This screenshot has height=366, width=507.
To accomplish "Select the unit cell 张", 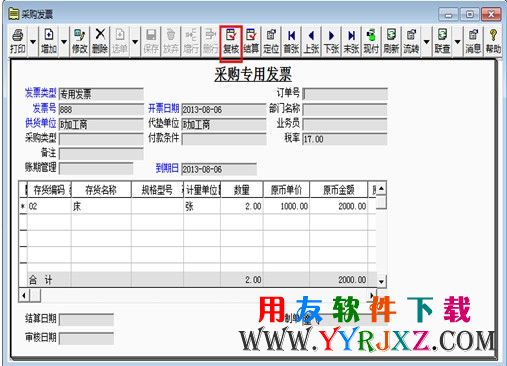I will [x=202, y=206].
